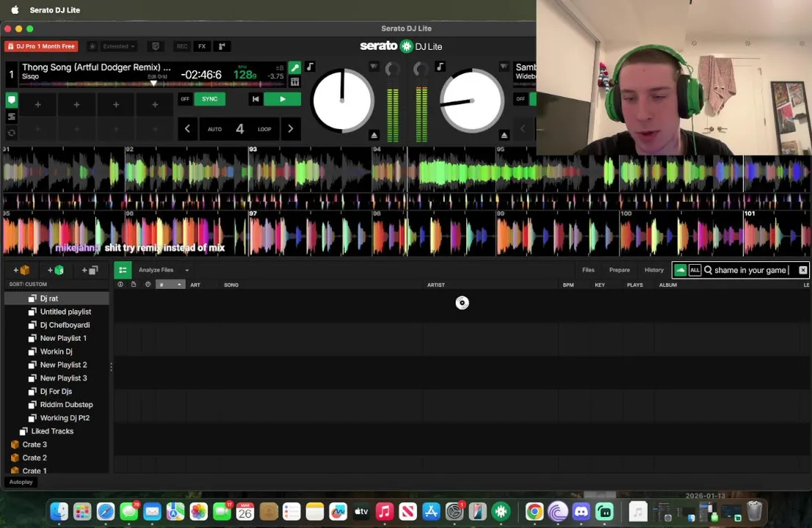Halve the auto loop length with left arrow

click(188, 128)
